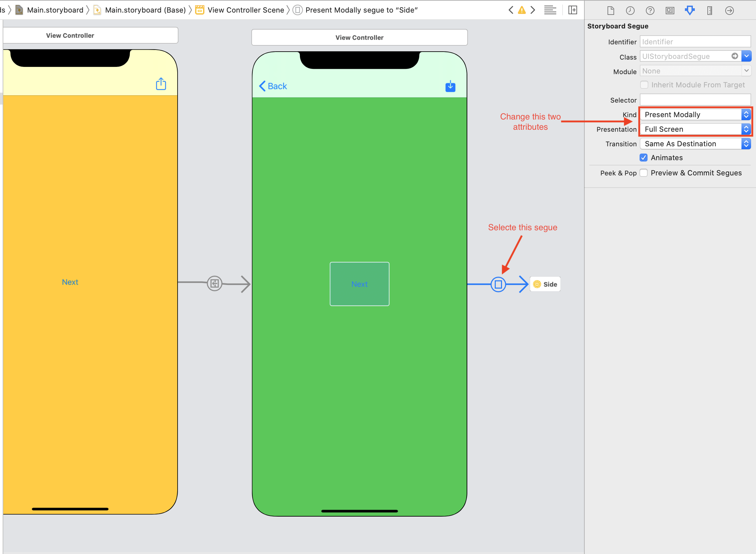Click the forward navigation arrow in toolbar
The width and height of the screenshot is (756, 554).
coord(532,9)
